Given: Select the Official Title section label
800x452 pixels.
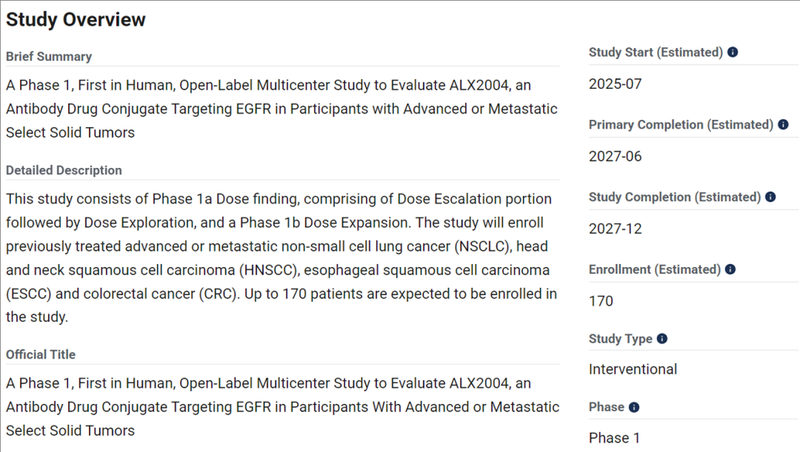Looking at the screenshot, I should (x=41, y=355).
